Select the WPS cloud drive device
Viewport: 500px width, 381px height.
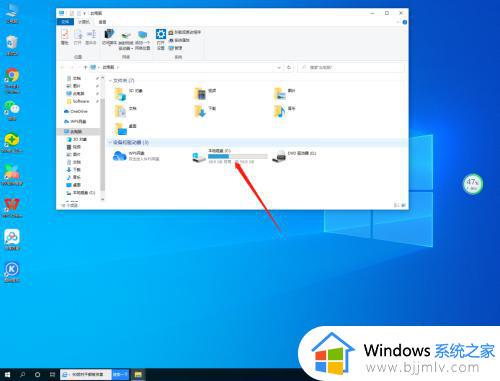click(136, 156)
